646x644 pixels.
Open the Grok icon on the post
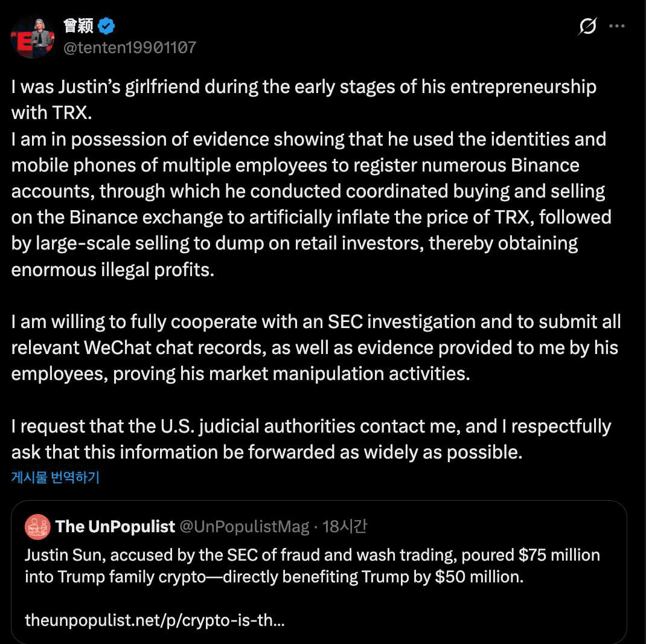587,26
